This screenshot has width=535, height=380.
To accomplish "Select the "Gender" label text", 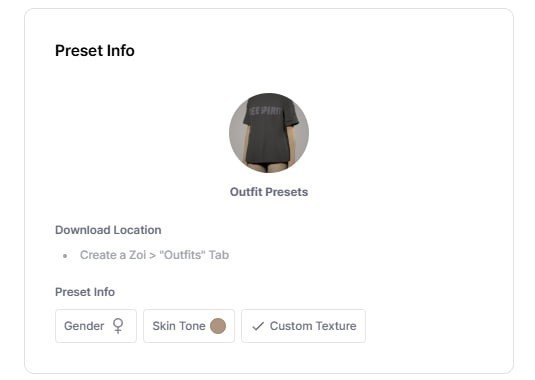I will [84, 326].
